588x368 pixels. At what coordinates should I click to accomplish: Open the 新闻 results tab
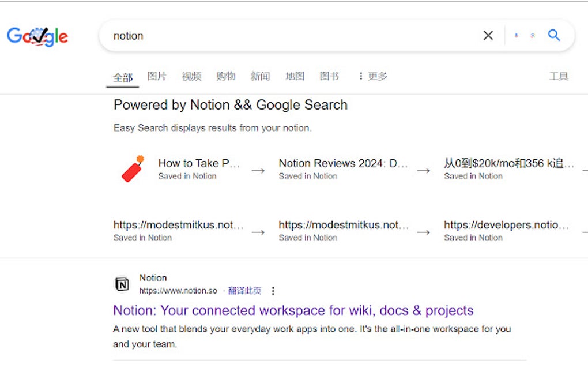[x=260, y=76]
